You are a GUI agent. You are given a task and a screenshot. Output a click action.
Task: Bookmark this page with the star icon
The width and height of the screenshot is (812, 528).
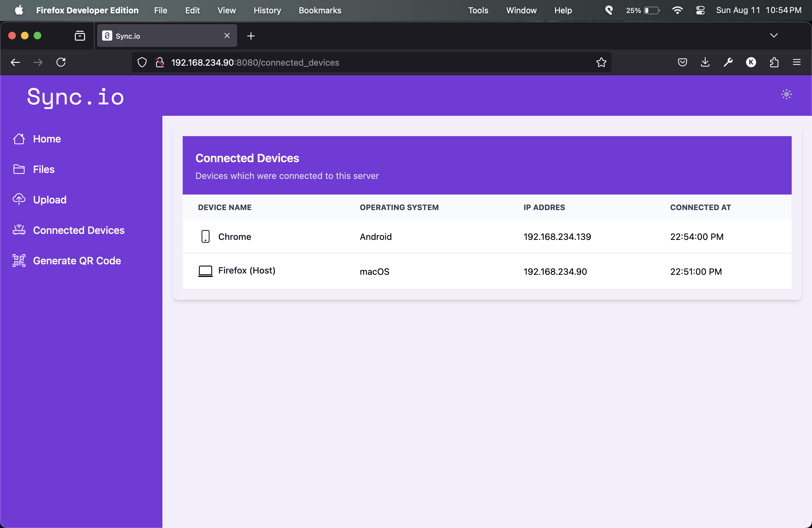tap(601, 63)
